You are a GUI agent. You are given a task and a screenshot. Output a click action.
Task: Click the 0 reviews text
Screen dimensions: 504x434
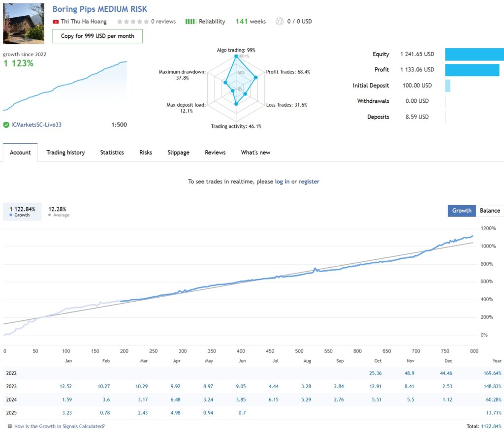163,22
